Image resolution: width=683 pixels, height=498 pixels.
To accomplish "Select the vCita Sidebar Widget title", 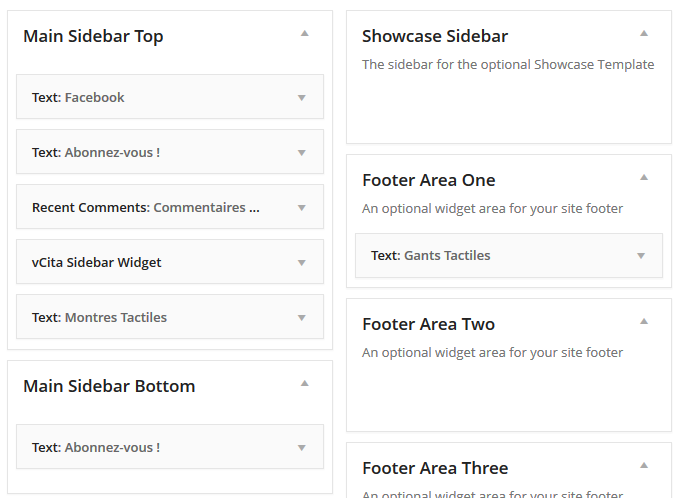I will click(96, 263).
